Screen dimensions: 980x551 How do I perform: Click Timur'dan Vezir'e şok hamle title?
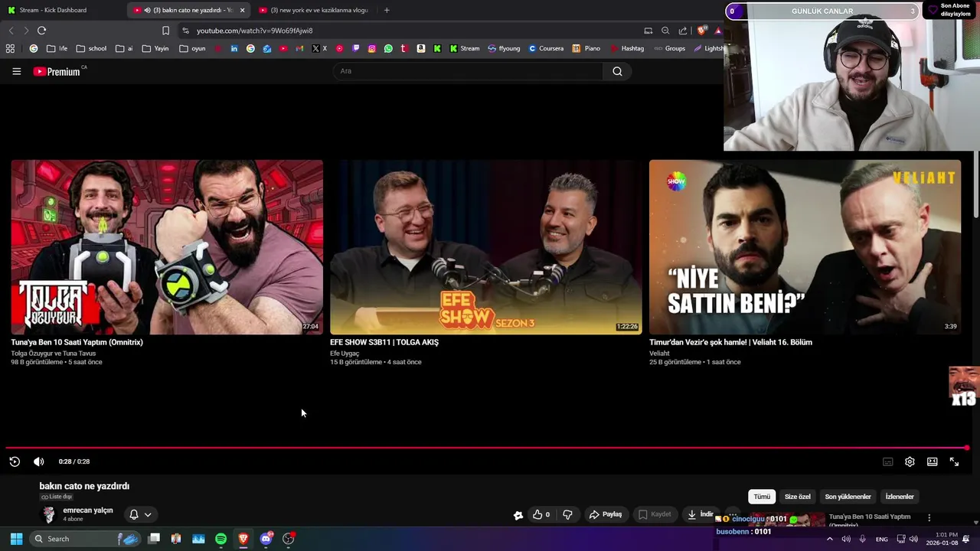coord(730,342)
